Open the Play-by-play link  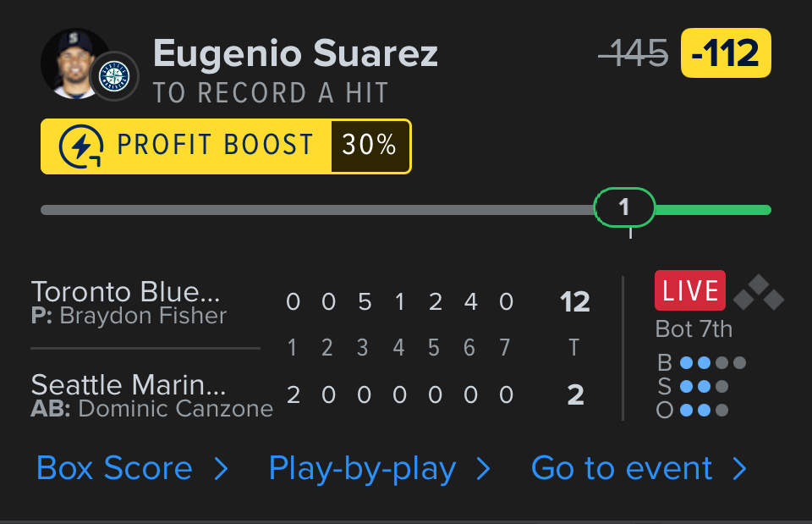point(362,468)
